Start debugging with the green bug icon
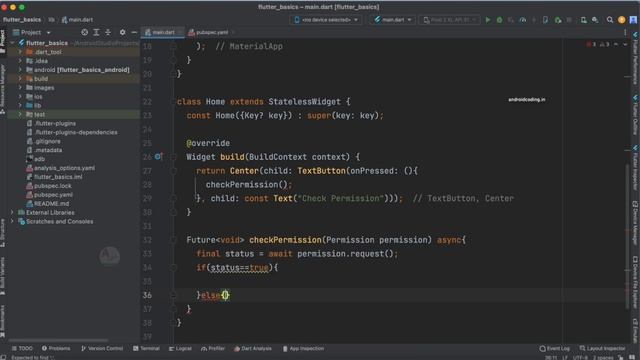 pyautogui.click(x=499, y=20)
